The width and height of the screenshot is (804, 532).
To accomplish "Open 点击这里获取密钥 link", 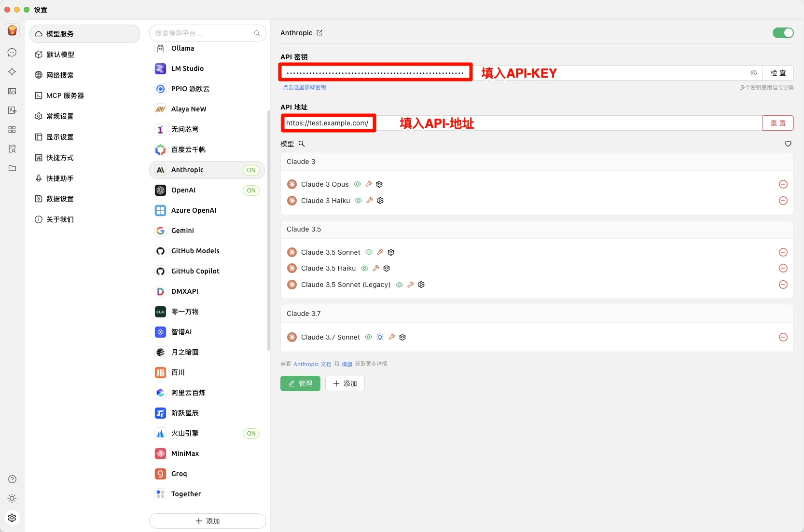I will [x=305, y=87].
